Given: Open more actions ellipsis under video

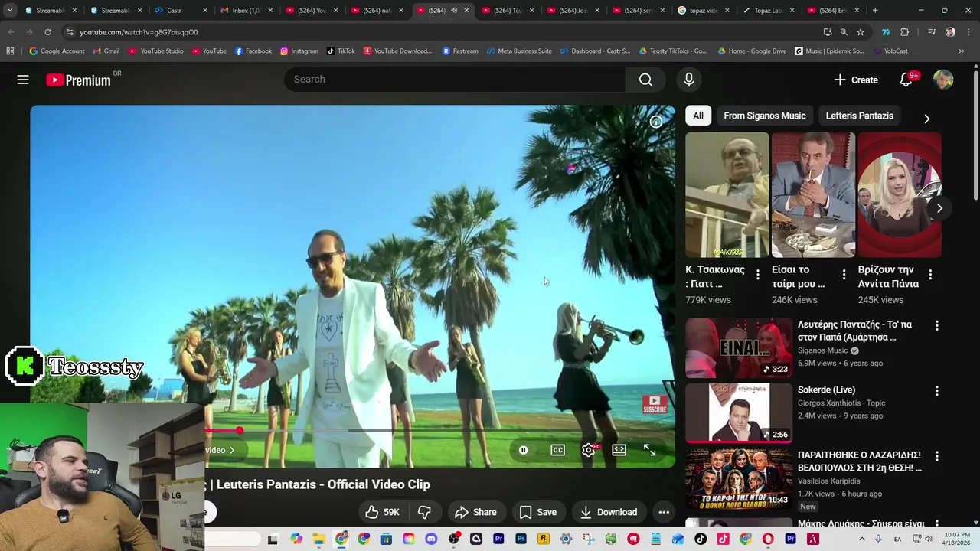Looking at the screenshot, I should 664,512.
